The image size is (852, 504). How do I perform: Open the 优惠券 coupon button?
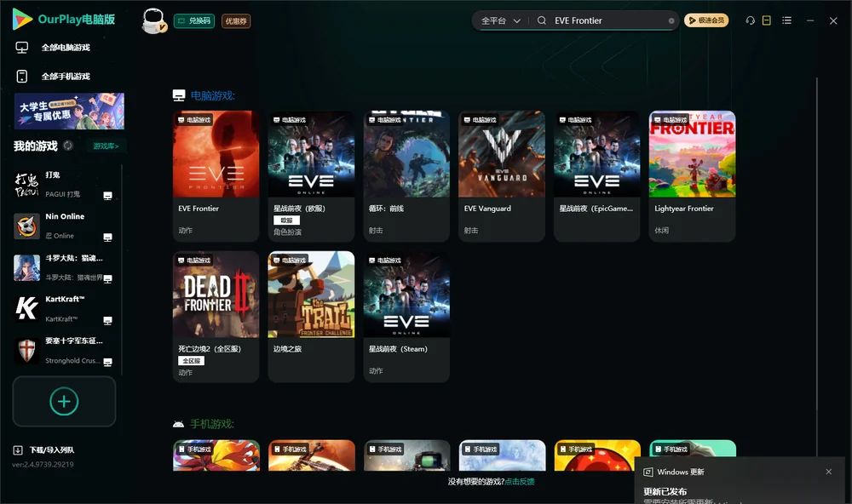point(236,20)
